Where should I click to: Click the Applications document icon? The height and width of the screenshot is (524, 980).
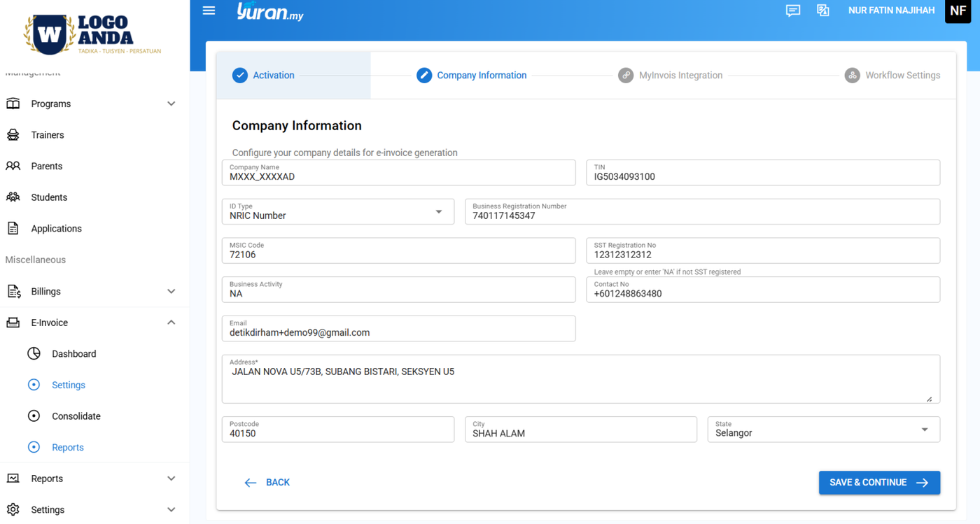[13, 229]
